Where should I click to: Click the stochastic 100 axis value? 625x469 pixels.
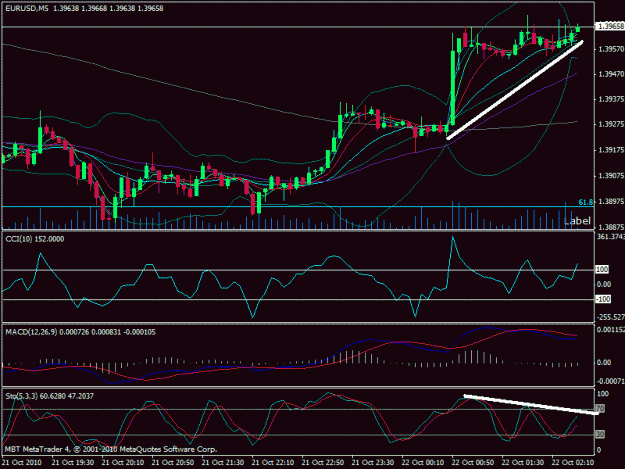point(603,394)
